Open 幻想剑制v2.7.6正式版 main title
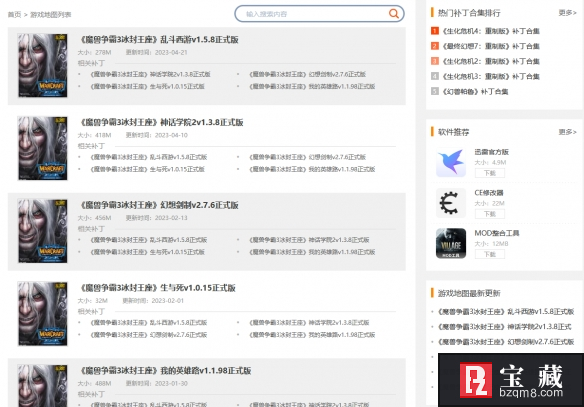Image resolution: width=584 pixels, height=407 pixels. [159, 205]
